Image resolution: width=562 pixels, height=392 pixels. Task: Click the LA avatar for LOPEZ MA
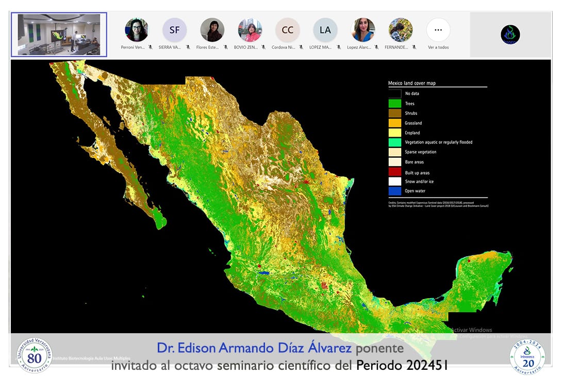click(x=325, y=30)
